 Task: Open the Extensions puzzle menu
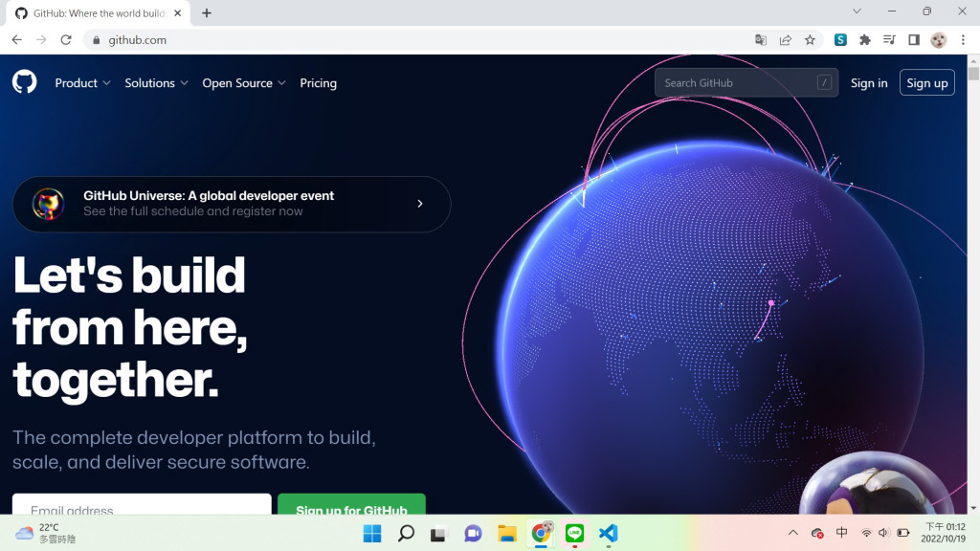click(x=865, y=40)
